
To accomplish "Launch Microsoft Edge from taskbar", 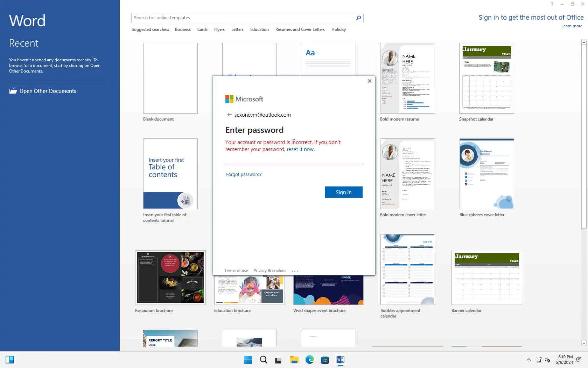I will 309,360.
